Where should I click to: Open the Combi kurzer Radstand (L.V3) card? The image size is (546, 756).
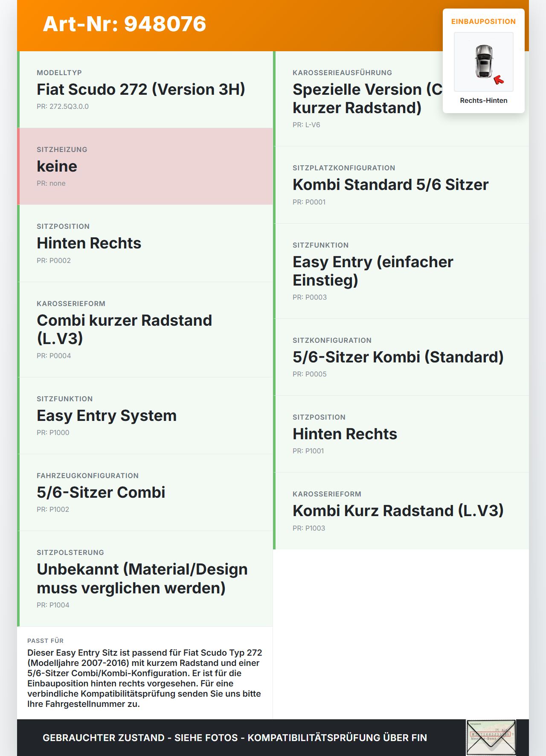click(x=145, y=330)
